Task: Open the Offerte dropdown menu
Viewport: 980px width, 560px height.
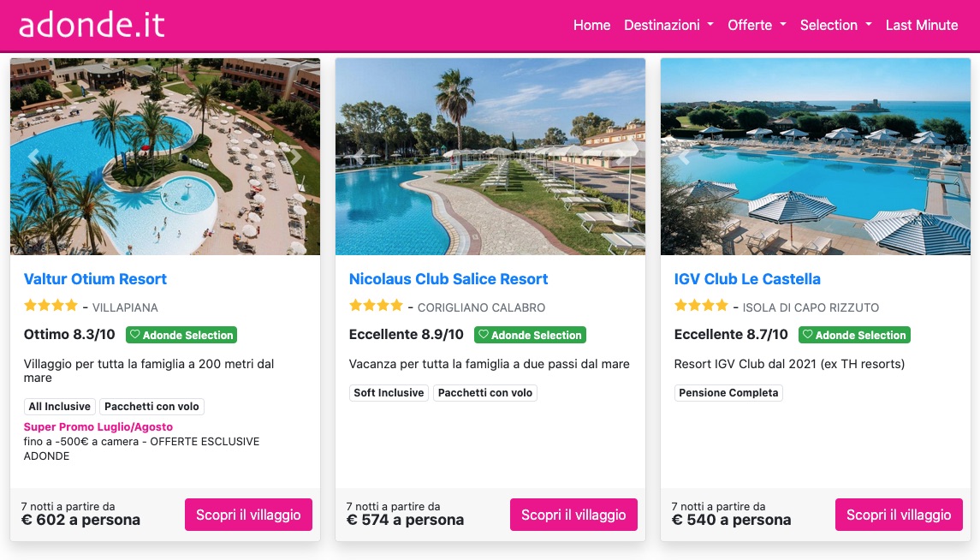Action: (757, 25)
